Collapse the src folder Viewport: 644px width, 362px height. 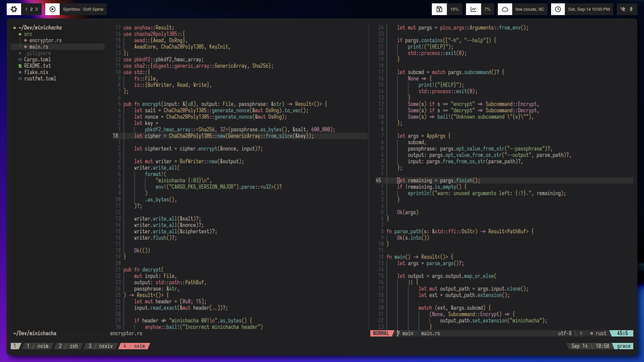click(28, 34)
